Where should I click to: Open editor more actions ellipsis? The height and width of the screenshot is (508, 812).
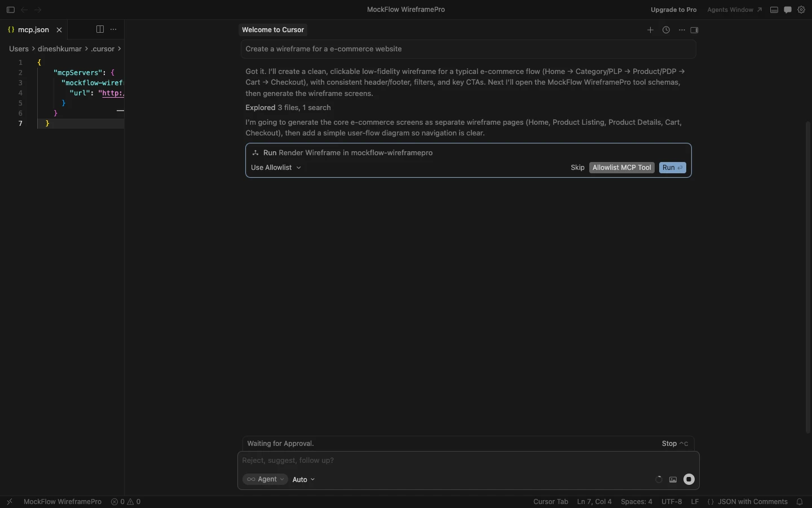113,29
